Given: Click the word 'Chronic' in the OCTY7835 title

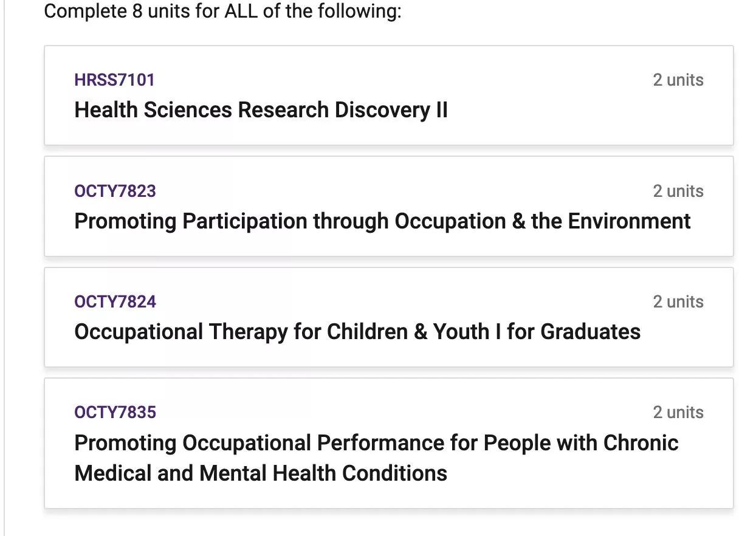Looking at the screenshot, I should 641,442.
